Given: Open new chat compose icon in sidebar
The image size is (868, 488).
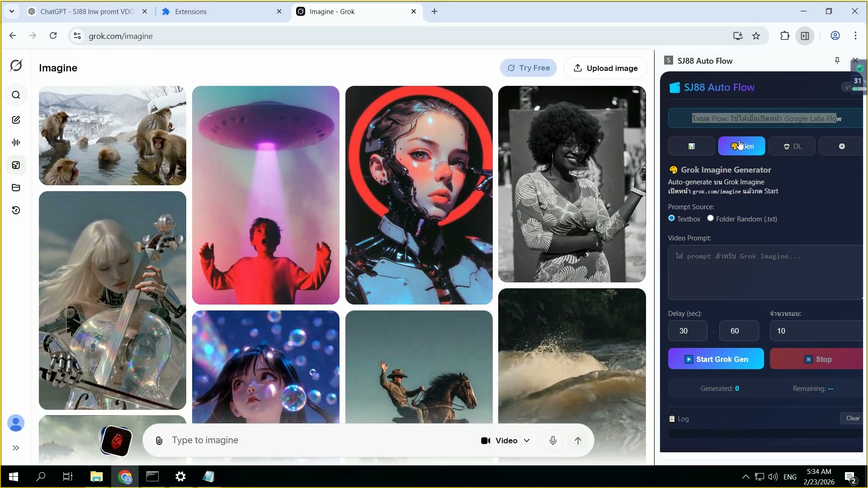Looking at the screenshot, I should pos(16,120).
